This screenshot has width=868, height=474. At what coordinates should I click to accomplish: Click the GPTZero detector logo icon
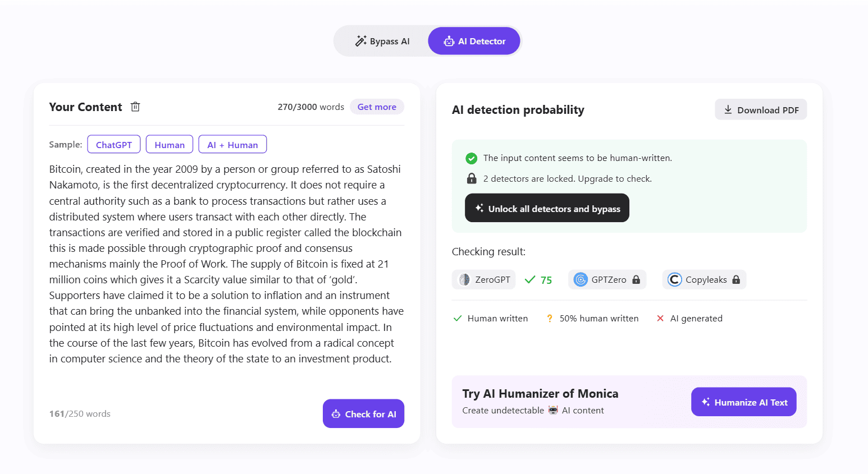click(581, 279)
